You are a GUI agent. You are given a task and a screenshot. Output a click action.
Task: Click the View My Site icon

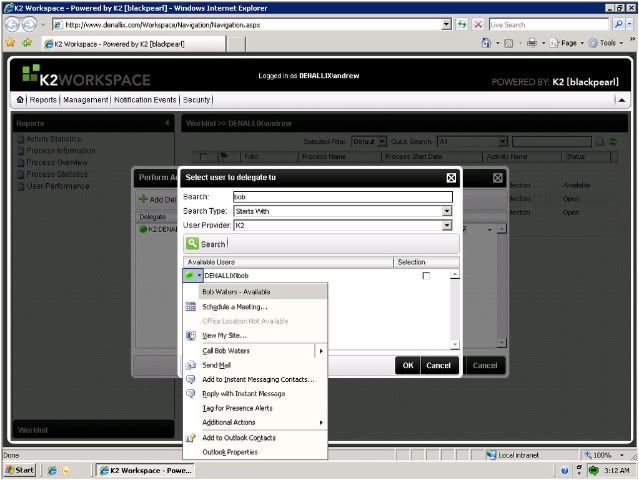tap(191, 335)
